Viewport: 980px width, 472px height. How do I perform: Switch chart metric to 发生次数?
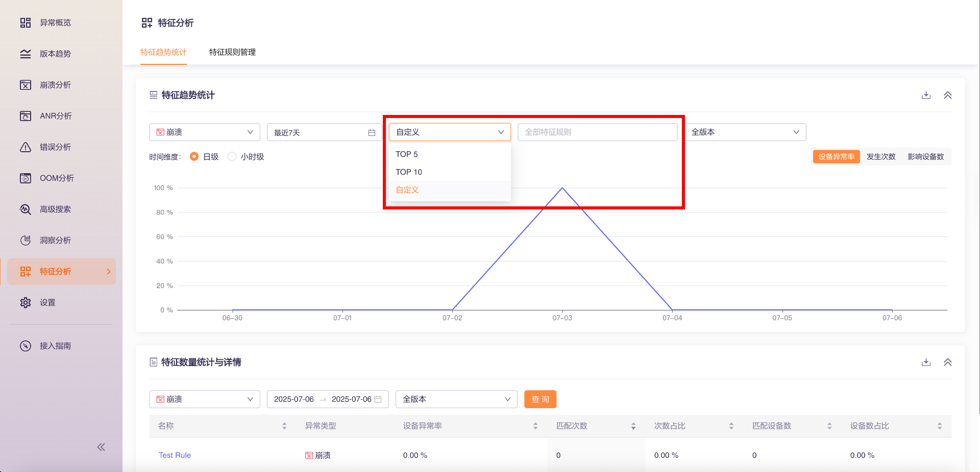[881, 157]
